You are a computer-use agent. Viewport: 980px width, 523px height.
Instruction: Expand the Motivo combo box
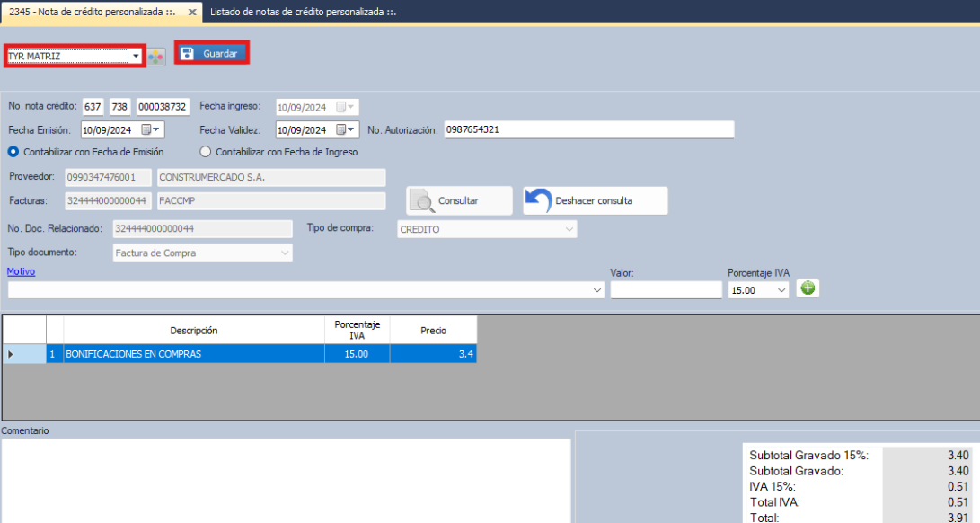(x=598, y=290)
